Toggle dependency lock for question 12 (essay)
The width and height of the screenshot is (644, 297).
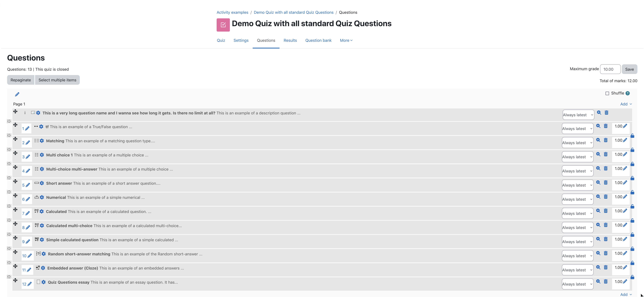pyautogui.click(x=632, y=277)
